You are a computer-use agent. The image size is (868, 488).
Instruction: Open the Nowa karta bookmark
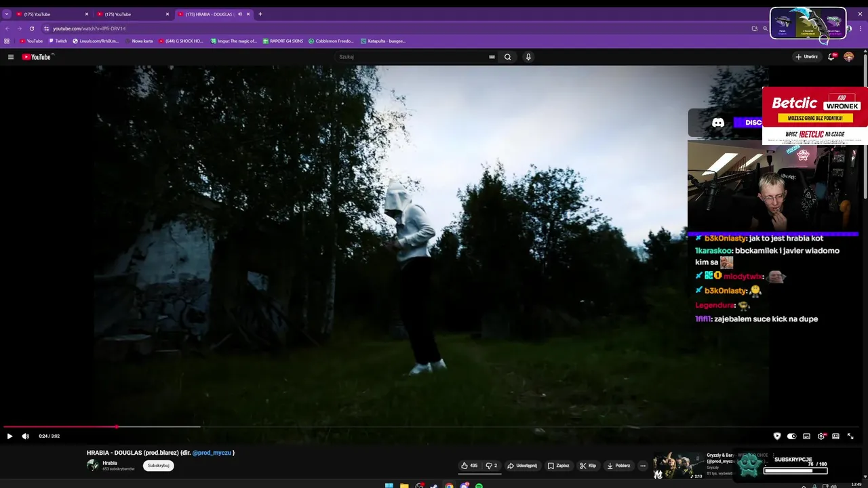139,41
